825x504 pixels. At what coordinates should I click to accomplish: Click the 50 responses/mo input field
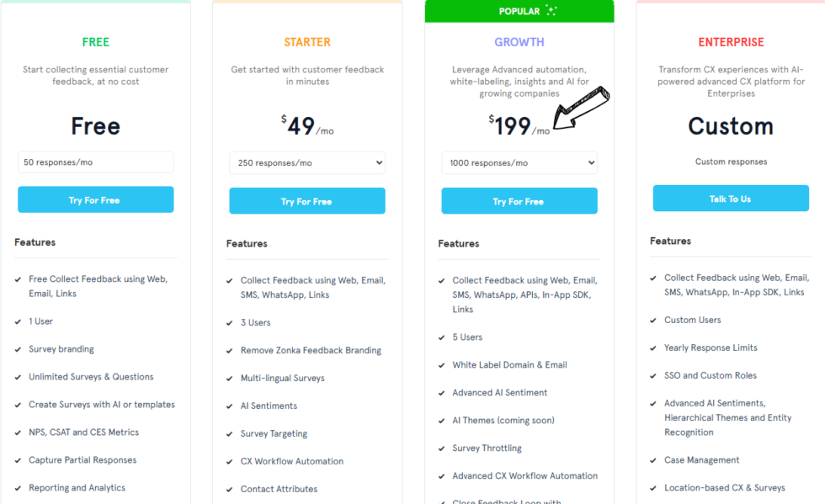pos(95,162)
